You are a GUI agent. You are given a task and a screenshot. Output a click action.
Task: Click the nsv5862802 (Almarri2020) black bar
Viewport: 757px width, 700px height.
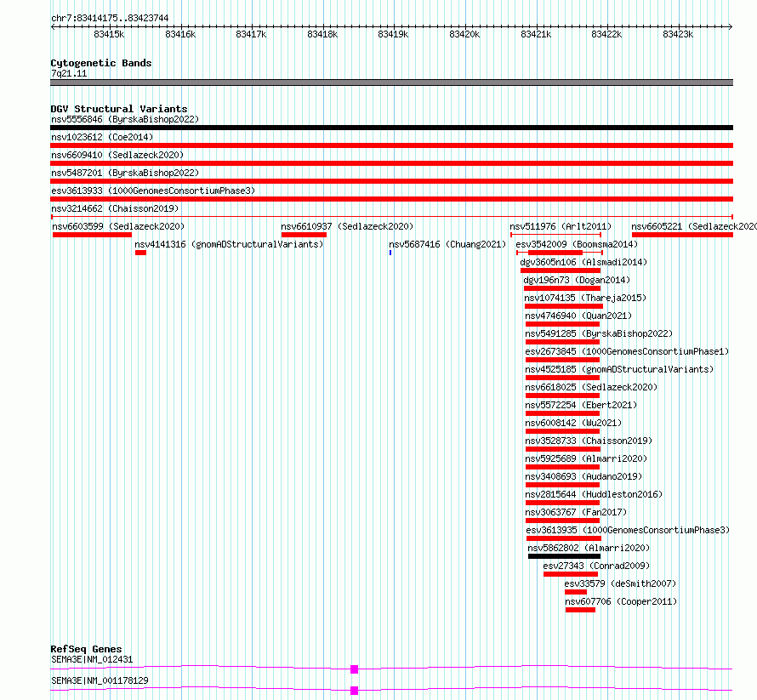pyautogui.click(x=565, y=556)
